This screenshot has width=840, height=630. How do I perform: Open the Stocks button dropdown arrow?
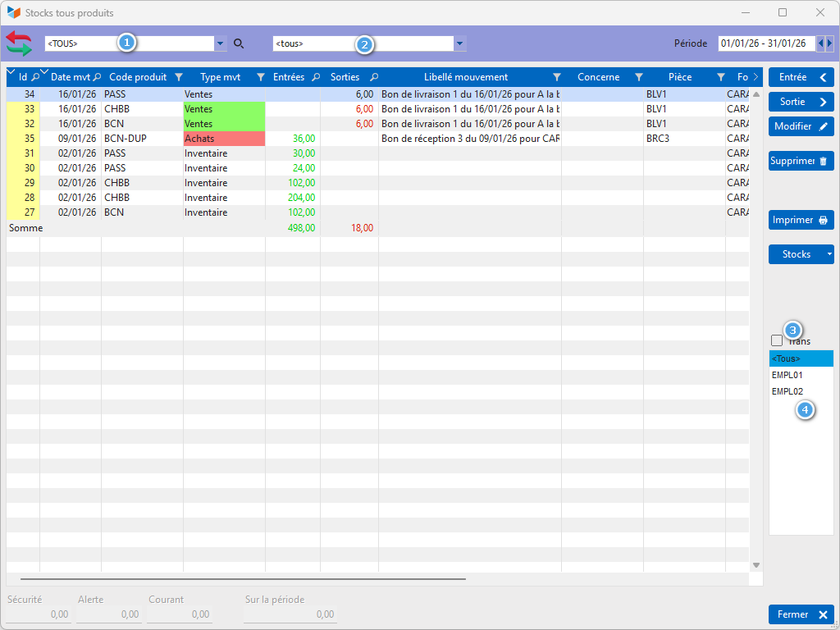click(829, 254)
